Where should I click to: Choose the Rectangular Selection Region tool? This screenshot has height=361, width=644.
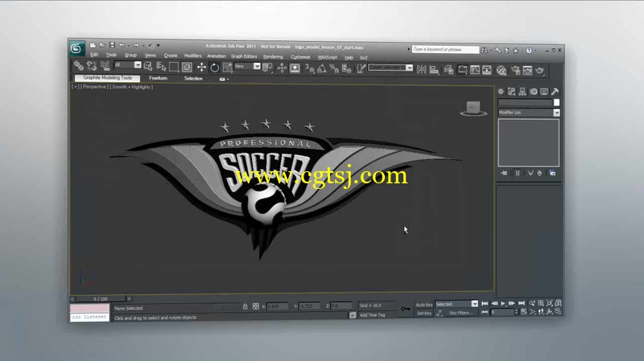tap(174, 67)
